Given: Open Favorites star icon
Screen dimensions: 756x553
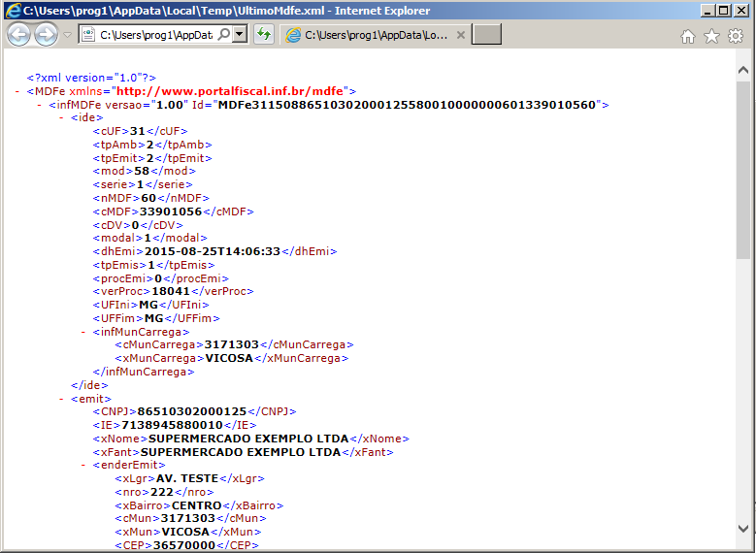Looking at the screenshot, I should (711, 36).
